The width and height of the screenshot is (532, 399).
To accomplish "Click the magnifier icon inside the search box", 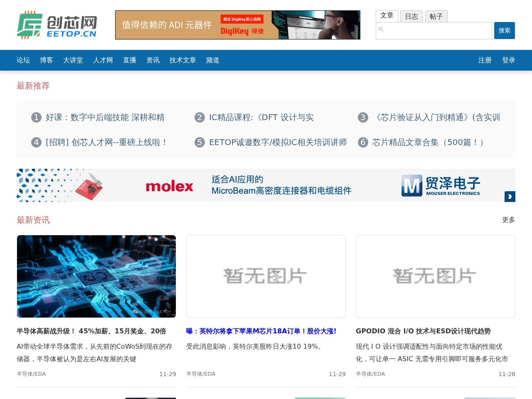I will pyautogui.click(x=382, y=30).
